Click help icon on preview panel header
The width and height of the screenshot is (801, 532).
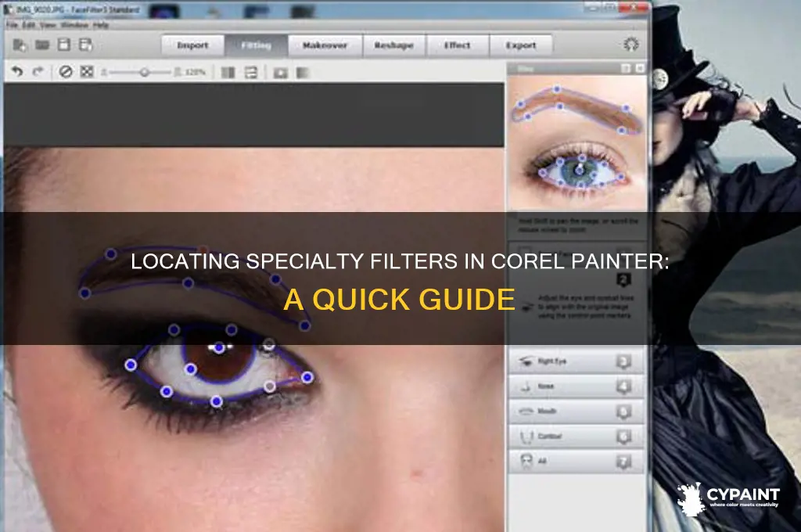(626, 69)
